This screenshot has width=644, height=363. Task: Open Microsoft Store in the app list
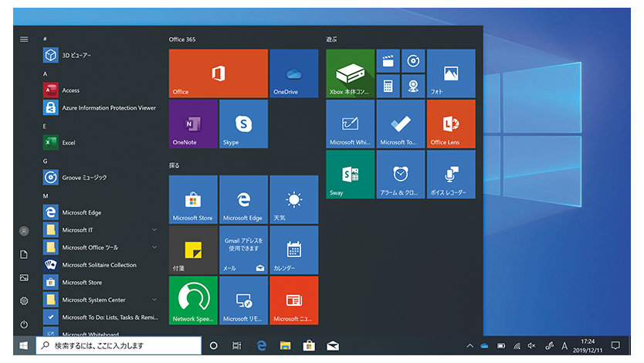(100, 282)
